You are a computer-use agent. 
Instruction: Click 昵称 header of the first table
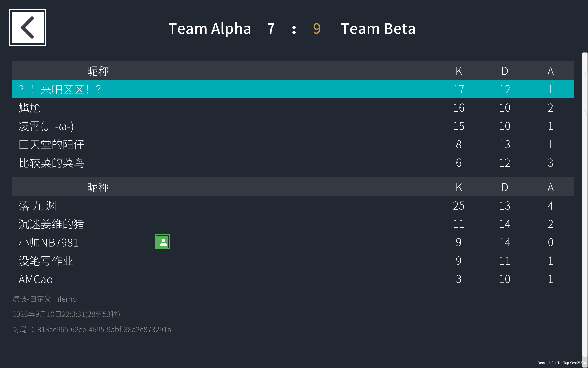click(98, 71)
